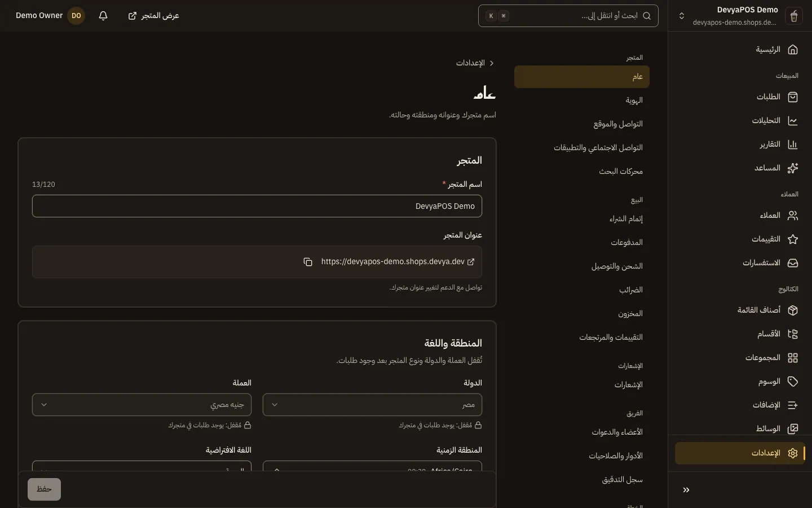The image size is (812, 508).
Task: Click the store logo icon beside DevyaPOS Demo
Action: tap(793, 16)
